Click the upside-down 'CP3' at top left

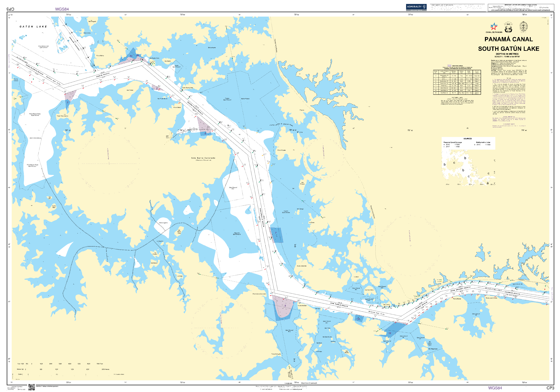[x=11, y=9]
